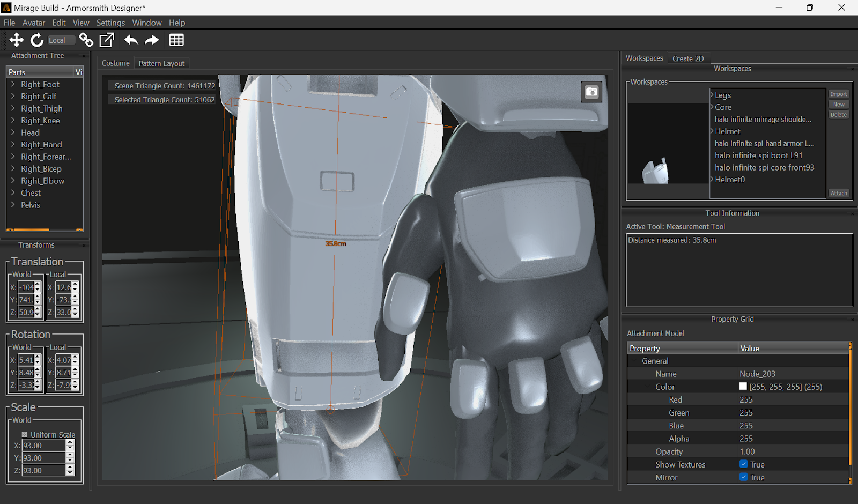Click the Import workspace button
The width and height of the screenshot is (858, 504).
coord(839,94)
